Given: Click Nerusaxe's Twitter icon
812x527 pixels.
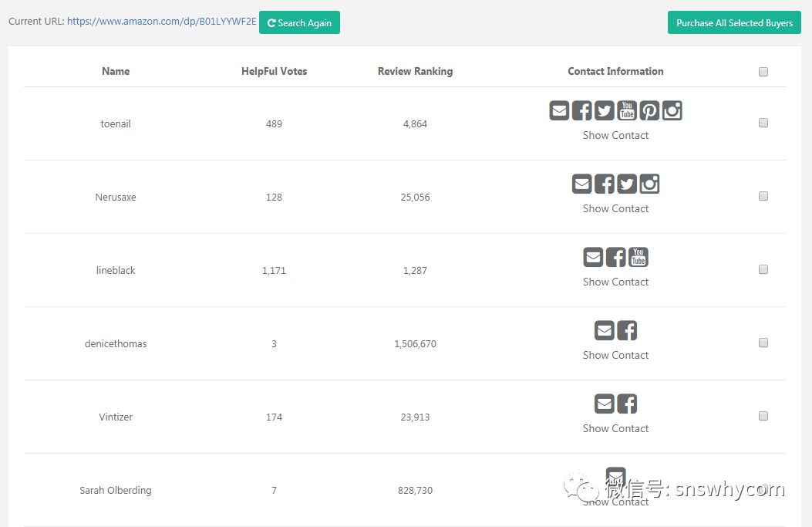Looking at the screenshot, I should [627, 184].
